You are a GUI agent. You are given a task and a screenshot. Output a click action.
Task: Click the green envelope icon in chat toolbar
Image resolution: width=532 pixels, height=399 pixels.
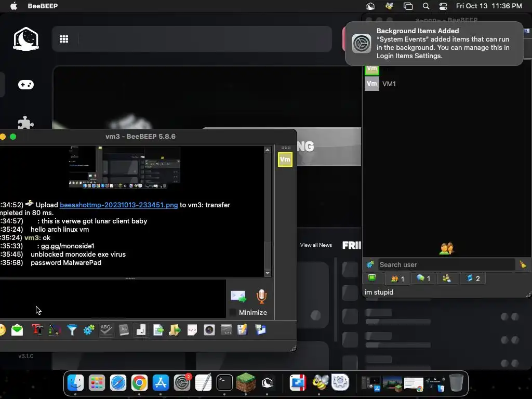(17, 330)
